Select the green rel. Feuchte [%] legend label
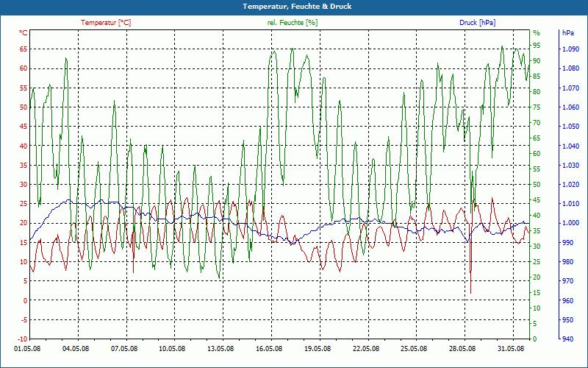Image resolution: width=588 pixels, height=368 pixels. point(292,23)
